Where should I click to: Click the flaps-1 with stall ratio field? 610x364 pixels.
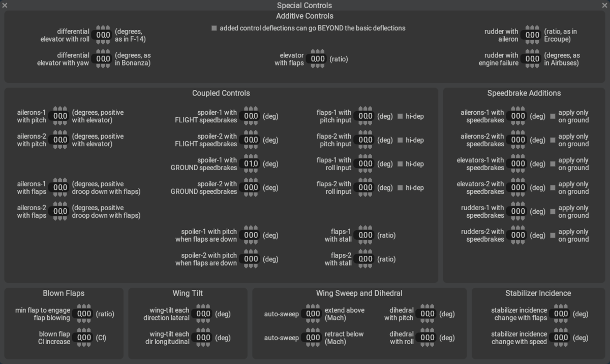pos(365,236)
